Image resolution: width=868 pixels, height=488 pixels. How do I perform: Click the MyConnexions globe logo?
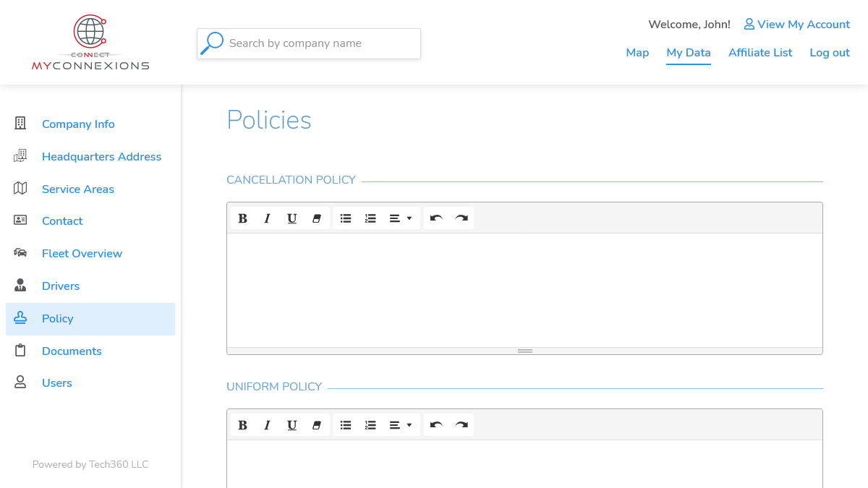click(x=90, y=43)
